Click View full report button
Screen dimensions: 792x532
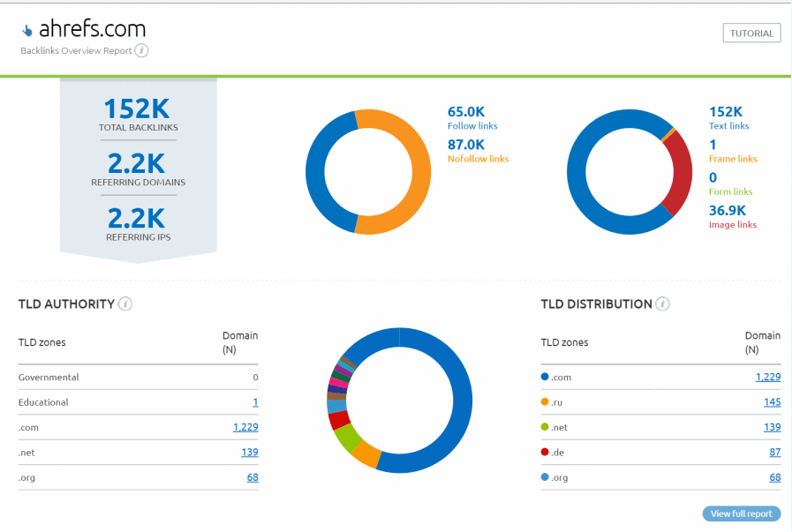(742, 513)
